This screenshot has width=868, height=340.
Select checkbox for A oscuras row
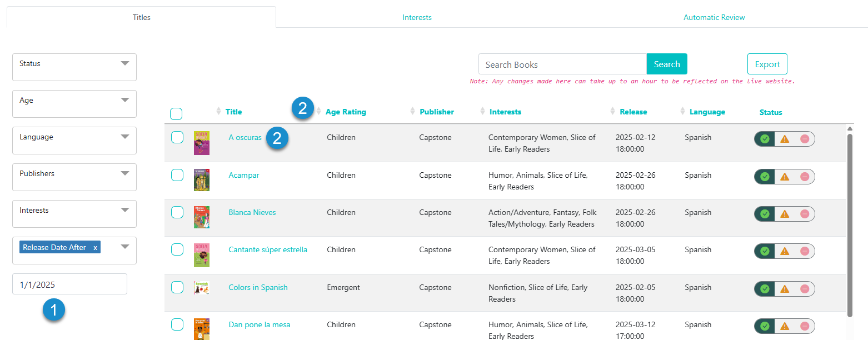coord(177,137)
